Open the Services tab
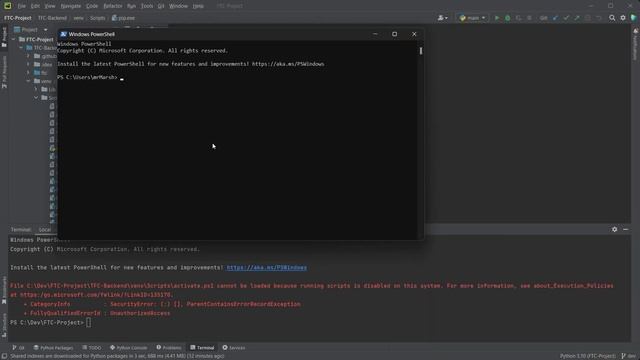Screen dimensions: 640x360 [234, 348]
